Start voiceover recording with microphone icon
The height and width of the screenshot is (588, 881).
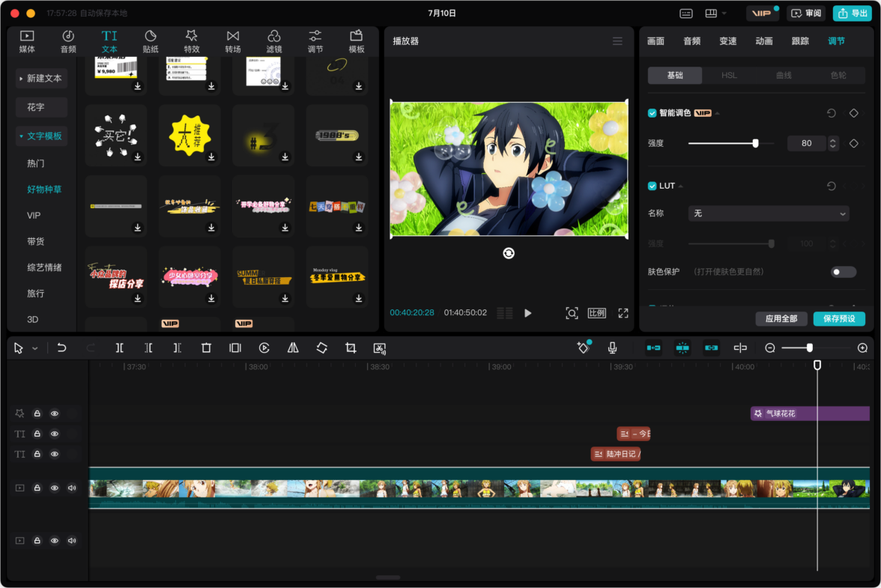click(613, 348)
